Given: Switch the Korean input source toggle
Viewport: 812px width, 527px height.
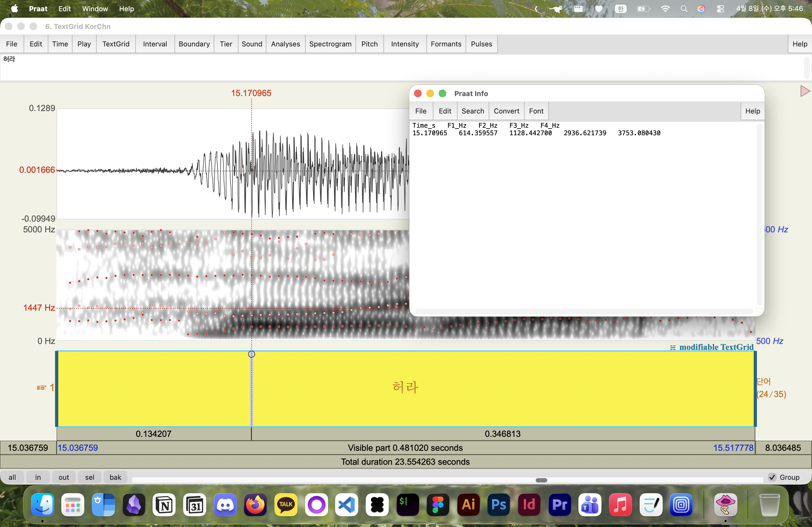Looking at the screenshot, I should point(621,9).
